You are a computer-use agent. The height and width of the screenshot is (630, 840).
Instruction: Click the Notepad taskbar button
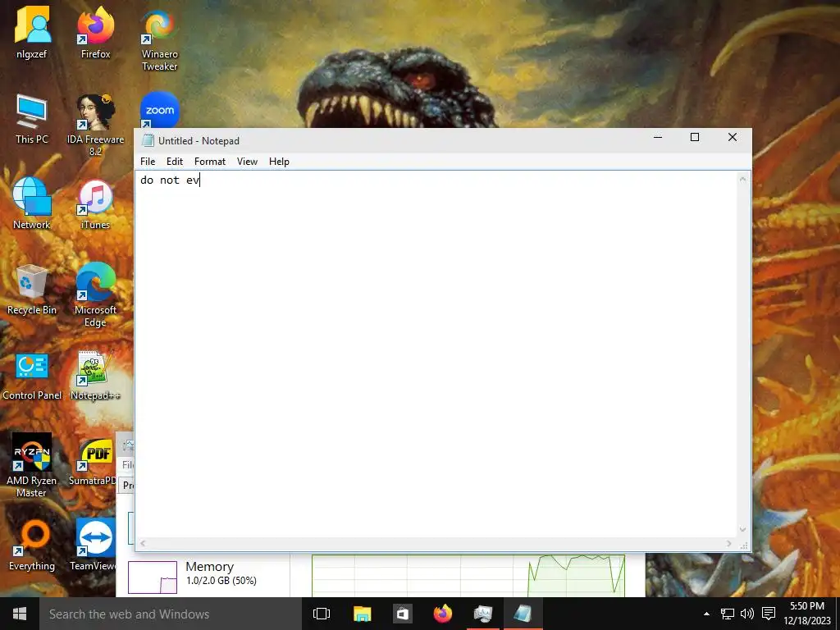pyautogui.click(x=523, y=614)
